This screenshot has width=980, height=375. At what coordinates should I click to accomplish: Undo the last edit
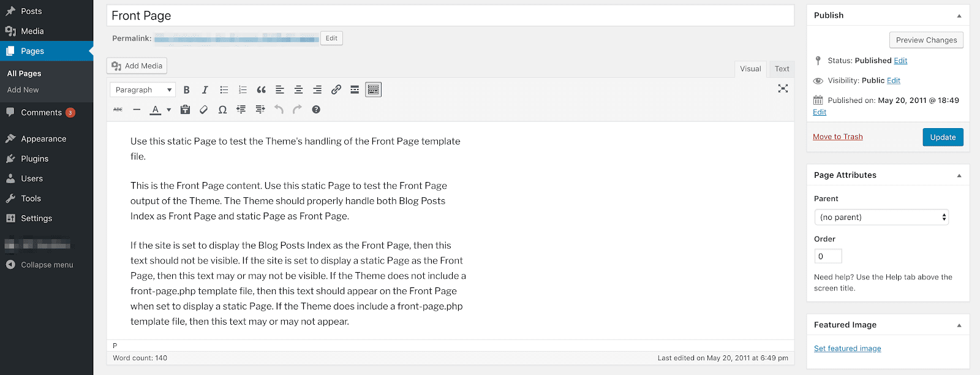pyautogui.click(x=279, y=109)
